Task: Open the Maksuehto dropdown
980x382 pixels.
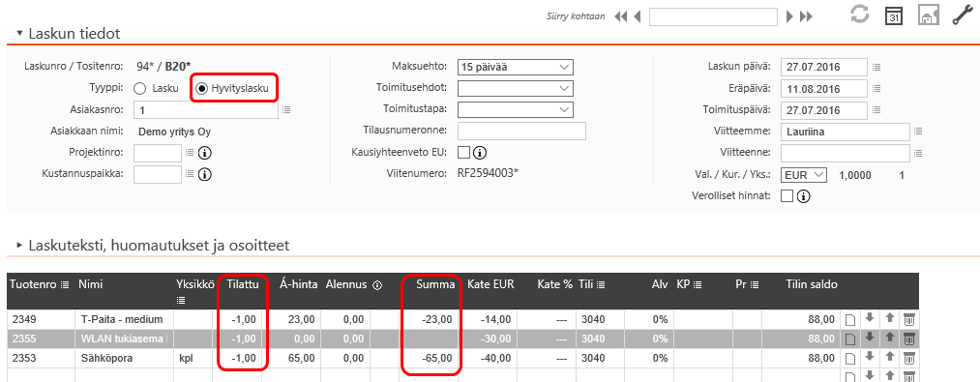Action: pos(516,67)
